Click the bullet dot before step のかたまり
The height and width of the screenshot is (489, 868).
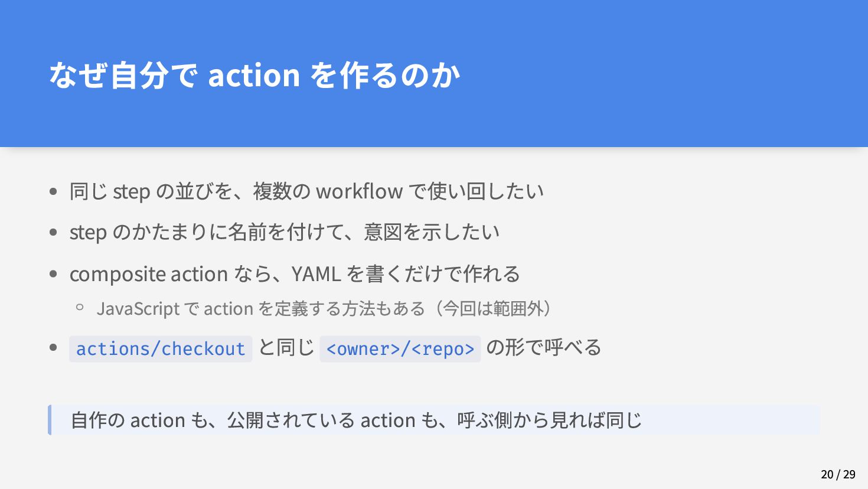tap(54, 232)
